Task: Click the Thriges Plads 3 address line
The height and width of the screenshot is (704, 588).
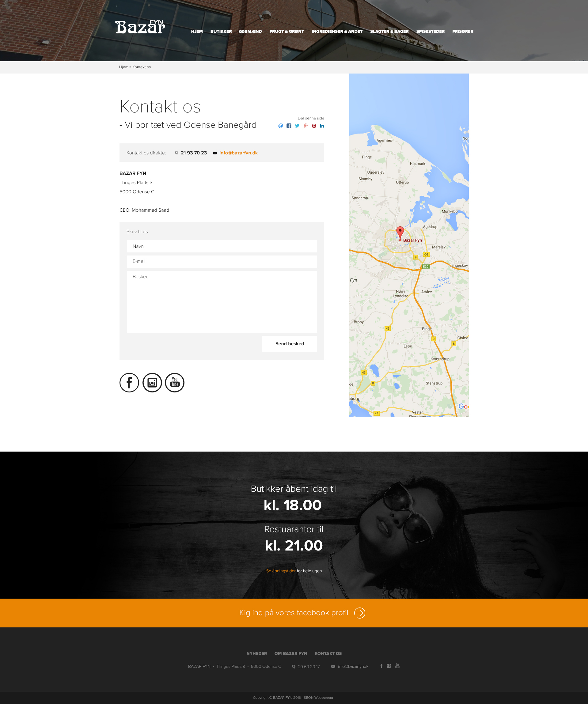Action: pyautogui.click(x=136, y=183)
